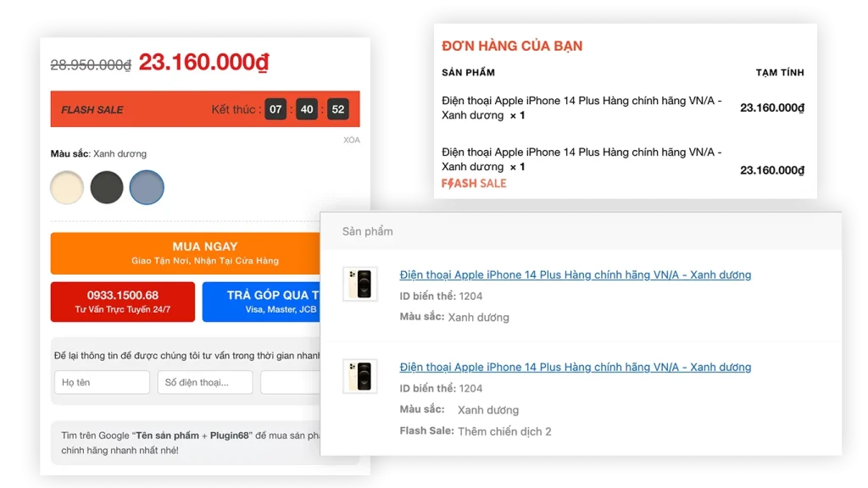Select the cream color swatch

pyautogui.click(x=67, y=187)
